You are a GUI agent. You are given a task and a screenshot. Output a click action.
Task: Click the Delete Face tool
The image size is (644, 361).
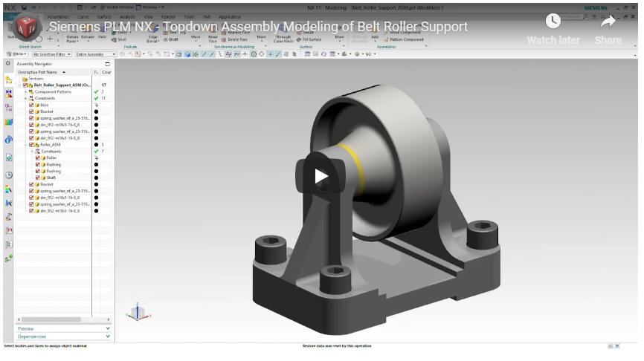pos(234,40)
